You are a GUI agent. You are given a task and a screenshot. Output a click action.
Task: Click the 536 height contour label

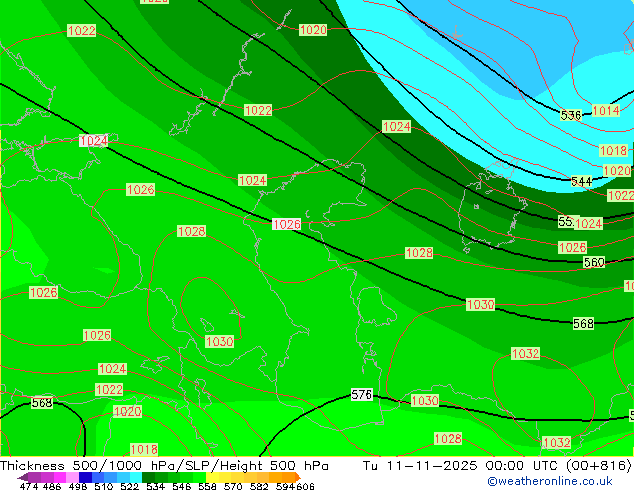point(571,115)
